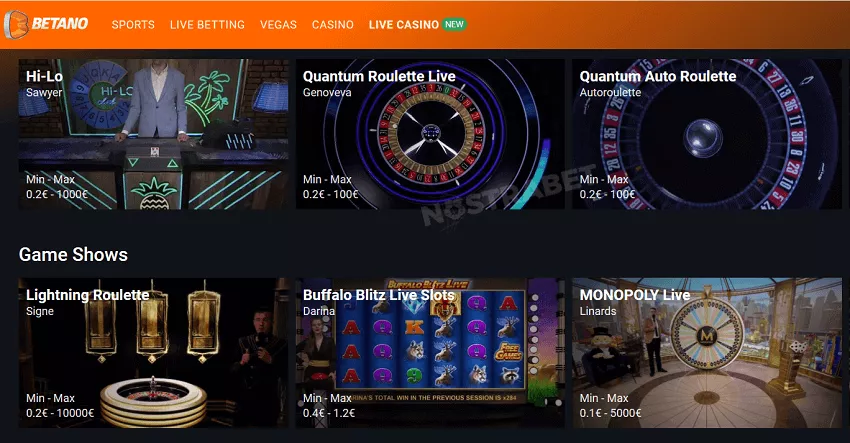Open the Vegas tab

pos(278,24)
